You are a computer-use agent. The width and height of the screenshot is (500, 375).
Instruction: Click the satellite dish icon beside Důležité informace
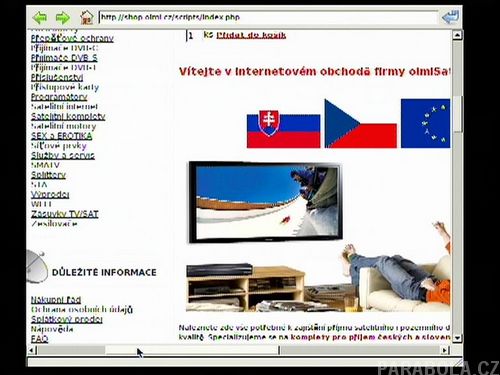(37, 267)
